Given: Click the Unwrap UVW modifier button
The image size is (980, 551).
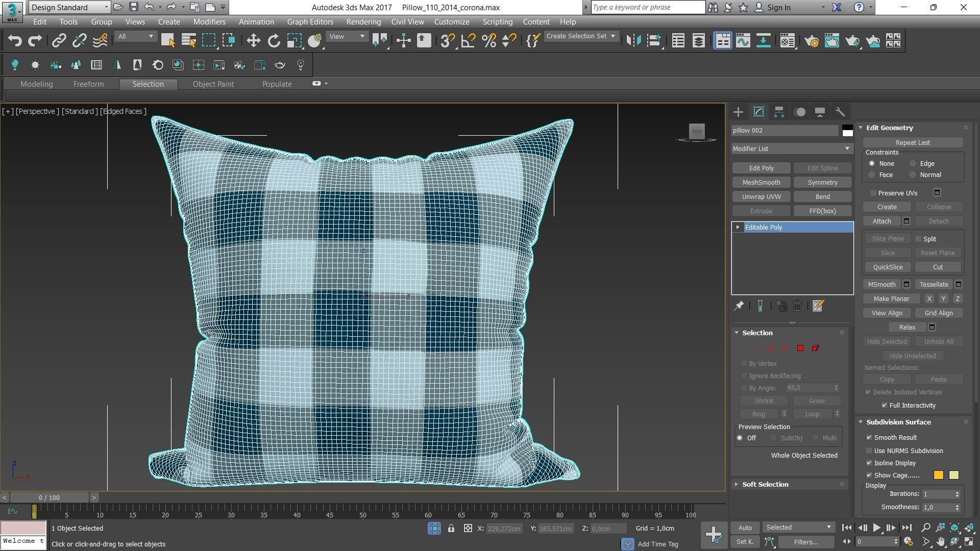Looking at the screenshot, I should pyautogui.click(x=761, y=197).
